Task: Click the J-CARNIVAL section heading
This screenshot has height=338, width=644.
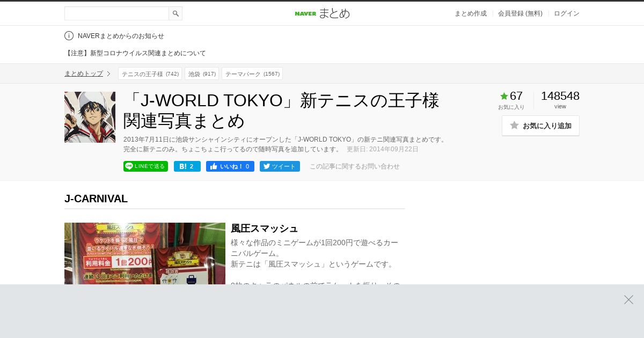Action: [96, 199]
